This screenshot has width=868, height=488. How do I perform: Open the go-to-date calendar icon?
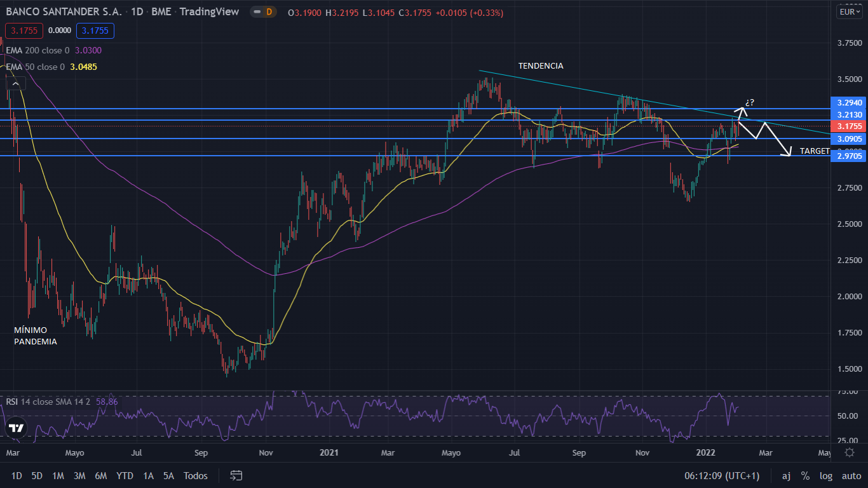click(x=236, y=475)
